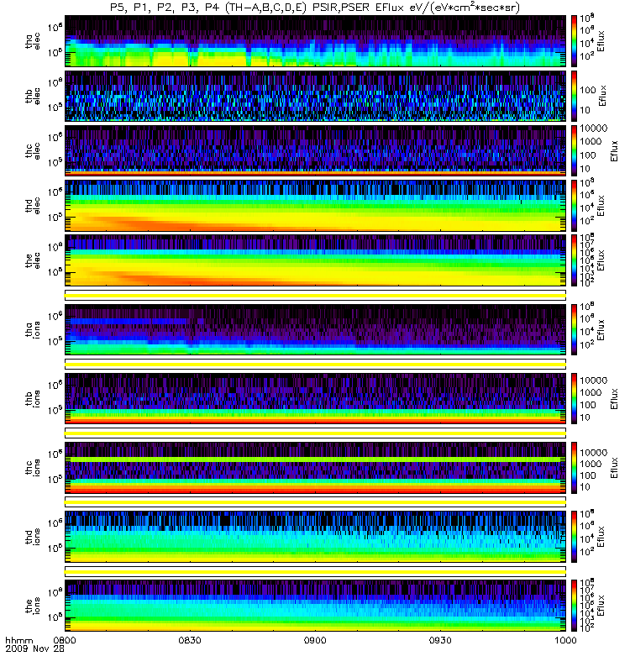Click inside the thc ions spectrogram panel
This screenshot has width=630, height=672.
coord(316,468)
